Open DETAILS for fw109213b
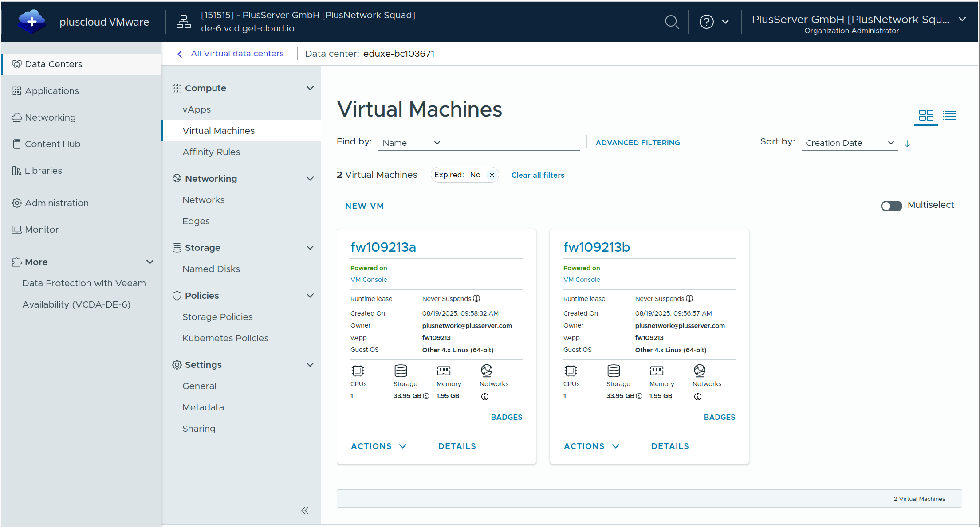Image resolution: width=980 pixels, height=527 pixels. [670, 446]
